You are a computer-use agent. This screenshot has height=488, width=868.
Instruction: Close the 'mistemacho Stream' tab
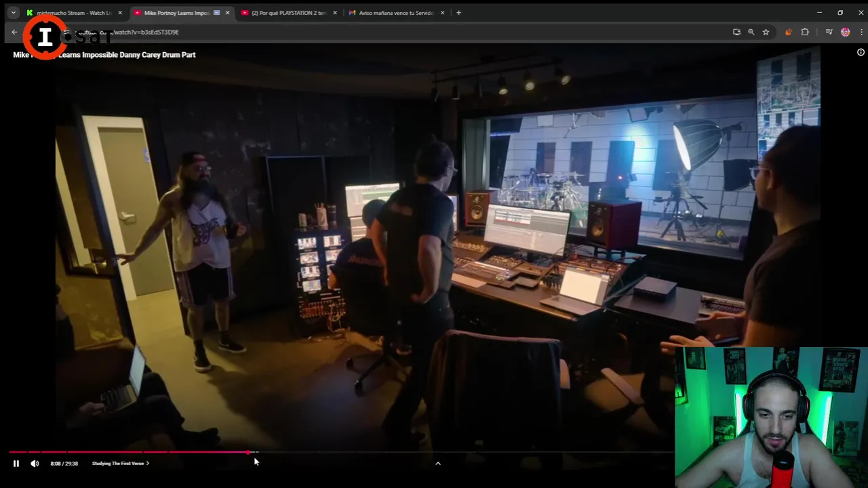pyautogui.click(x=120, y=13)
